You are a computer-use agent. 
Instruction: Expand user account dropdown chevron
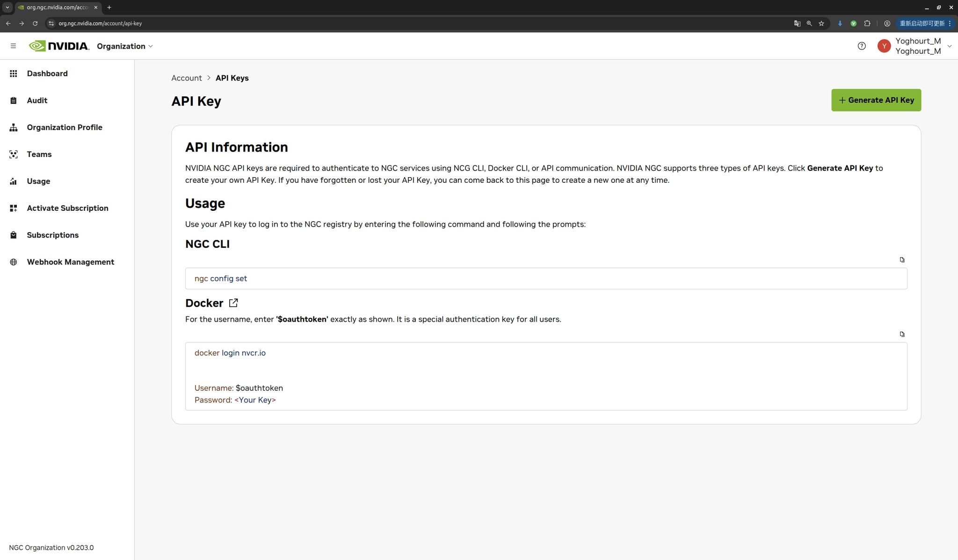[x=949, y=46]
